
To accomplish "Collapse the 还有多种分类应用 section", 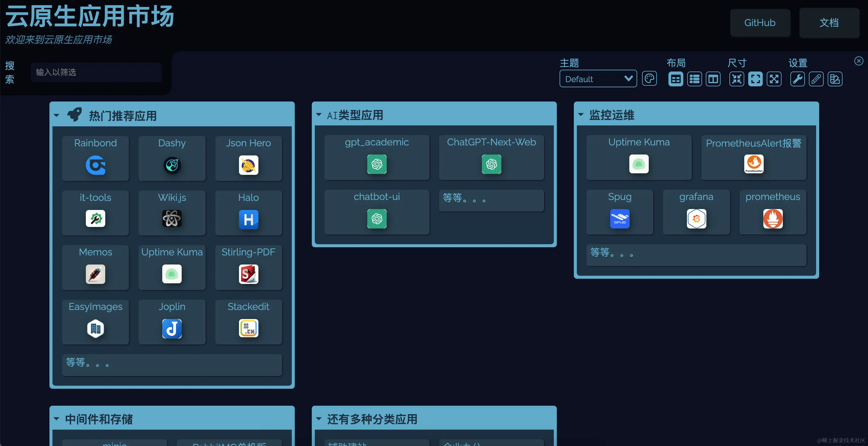I will (x=318, y=419).
